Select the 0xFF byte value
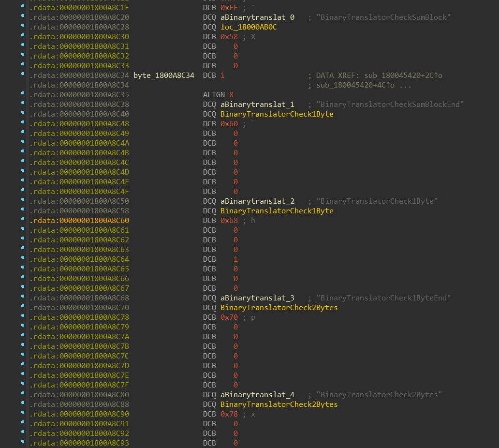The image size is (499, 448). click(229, 8)
